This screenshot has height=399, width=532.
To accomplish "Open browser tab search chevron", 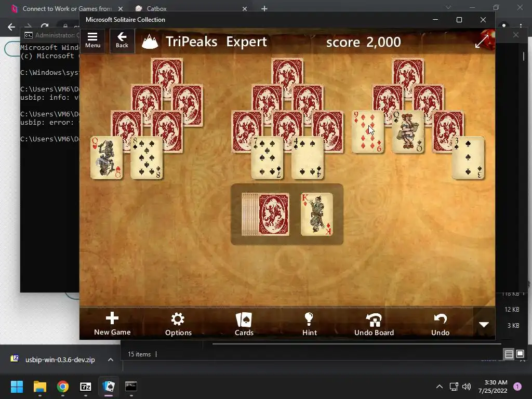I will pos(448,7).
